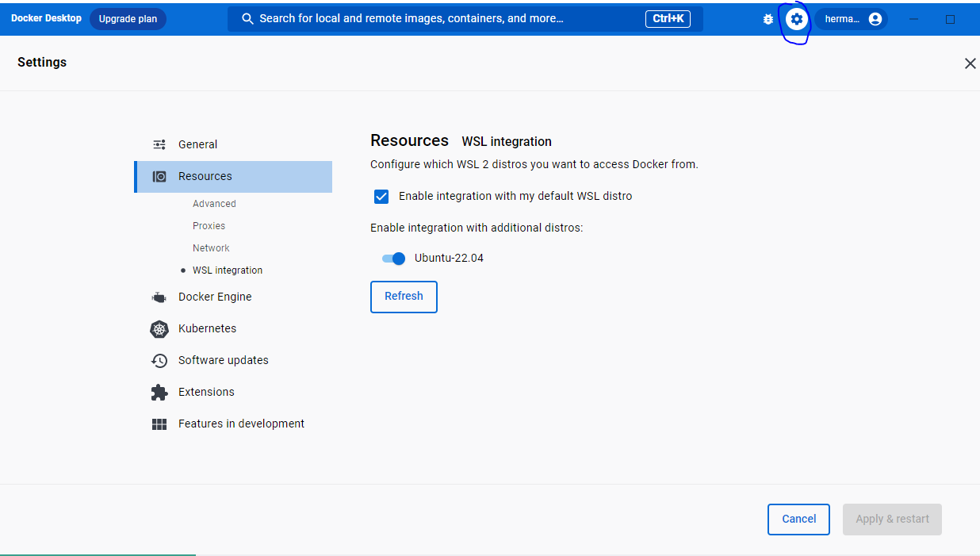Click Cancel to discard changes
The height and width of the screenshot is (556, 980).
tap(798, 520)
